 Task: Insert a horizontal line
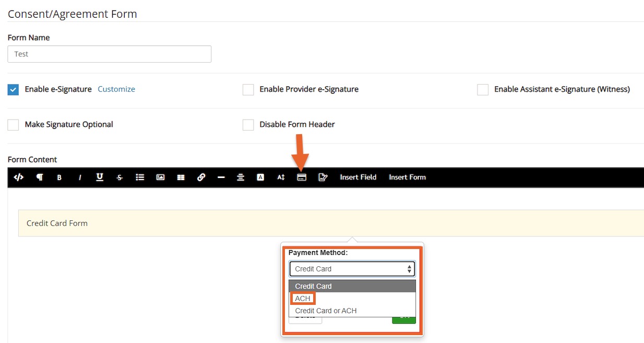[221, 178]
